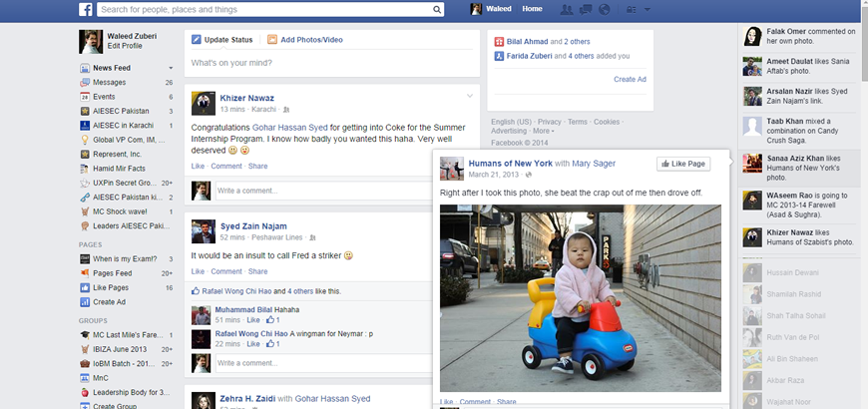
Task: Open options chevron on Khizer Nawaz's post
Action: coord(470,96)
